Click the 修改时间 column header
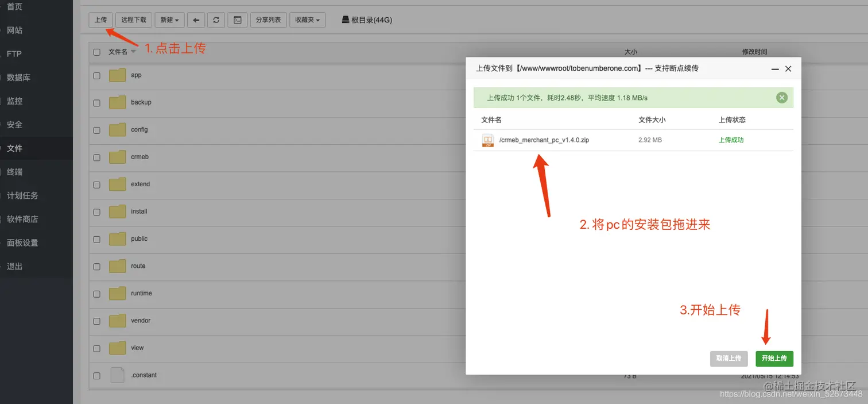868x404 pixels. point(754,52)
